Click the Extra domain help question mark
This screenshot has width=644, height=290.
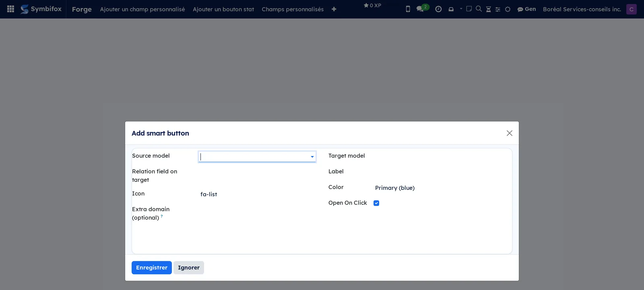tap(162, 216)
